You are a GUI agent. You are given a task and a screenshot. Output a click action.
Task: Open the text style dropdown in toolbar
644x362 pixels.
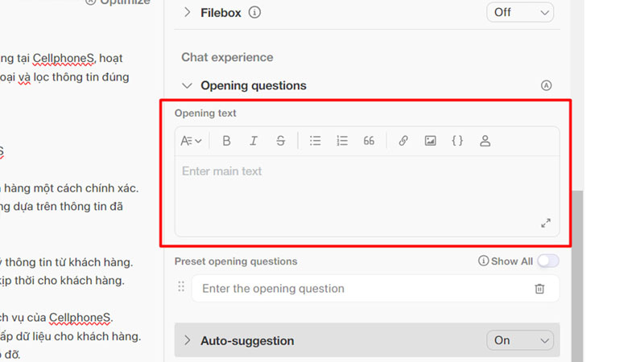(x=191, y=141)
